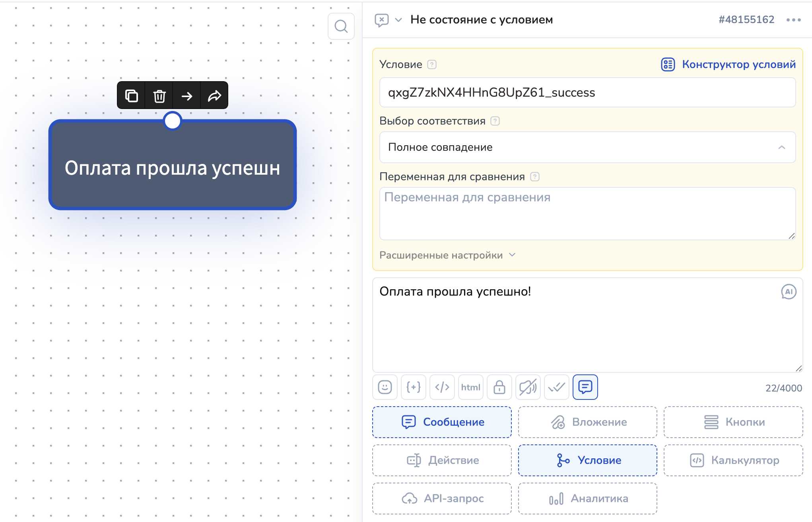
Task: Select the Условие block tab
Action: tap(587, 460)
